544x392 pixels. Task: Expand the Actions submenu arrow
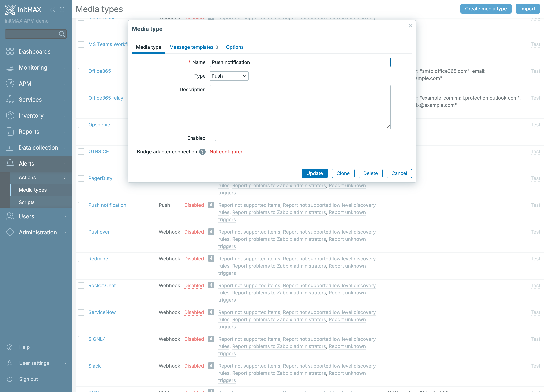65,178
